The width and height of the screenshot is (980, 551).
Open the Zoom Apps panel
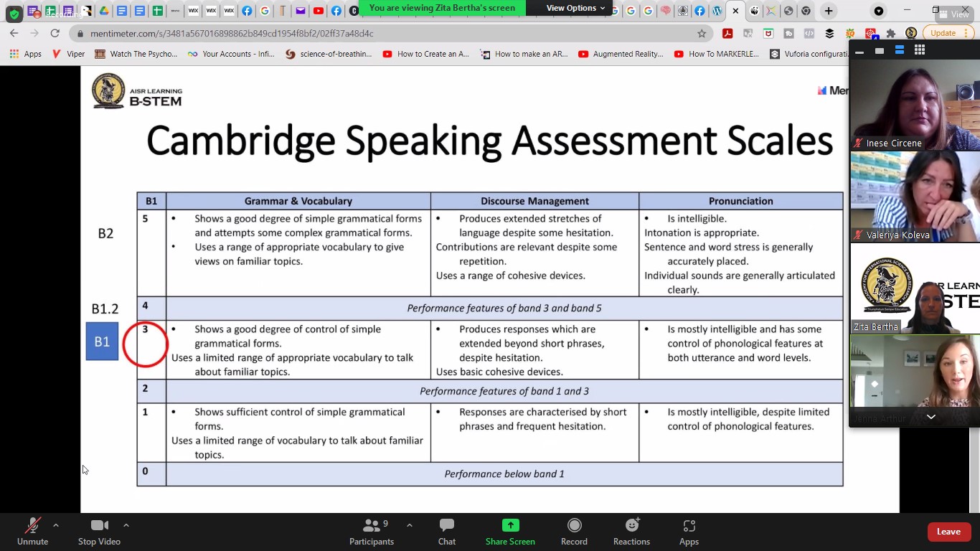pos(689,532)
